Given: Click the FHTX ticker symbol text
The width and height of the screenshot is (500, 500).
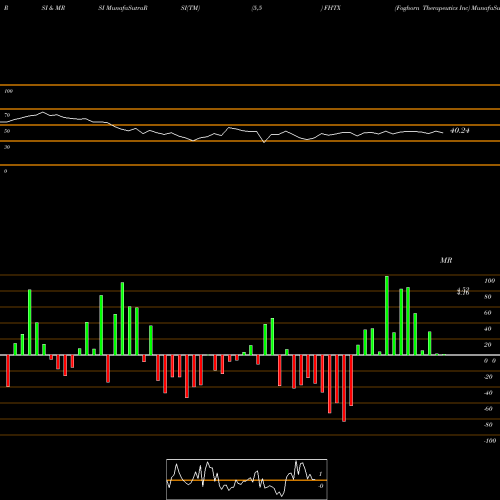Looking at the screenshot, I should [332, 8].
